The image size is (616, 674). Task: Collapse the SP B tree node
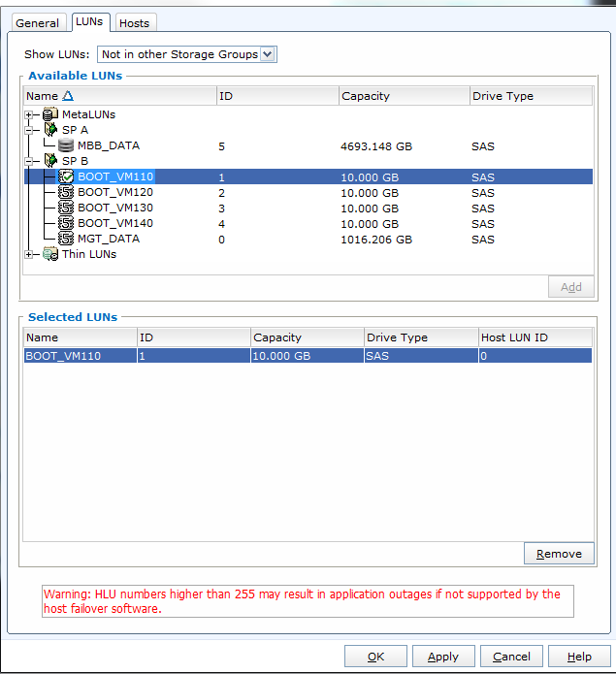click(28, 161)
